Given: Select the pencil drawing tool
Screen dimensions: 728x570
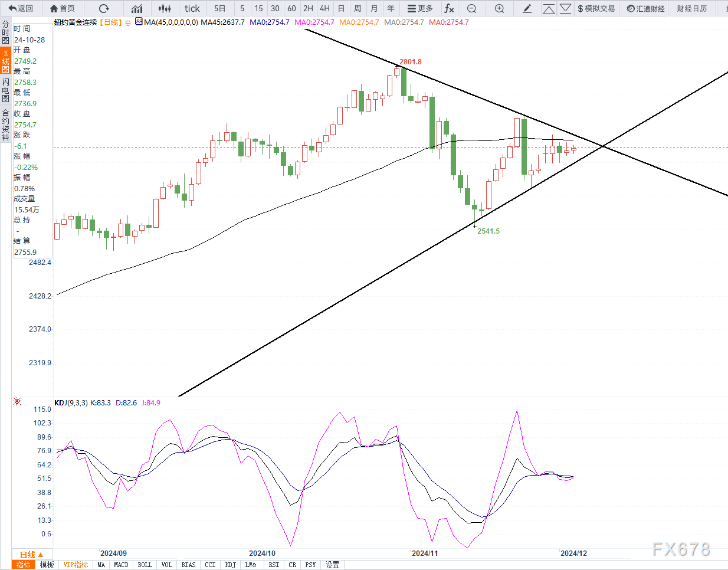Looking at the screenshot, I should 527,8.
